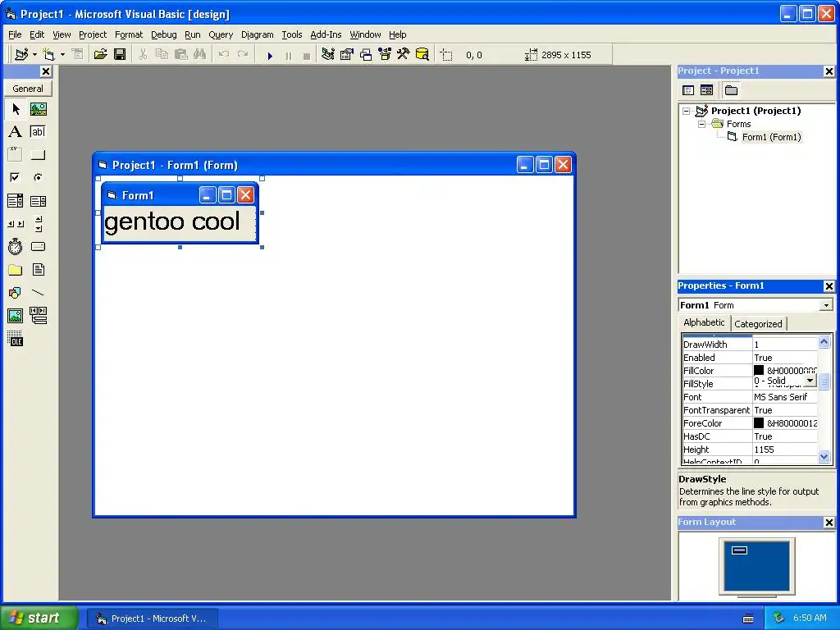Select the ComboBox control tool
The image size is (840, 630).
click(16, 201)
